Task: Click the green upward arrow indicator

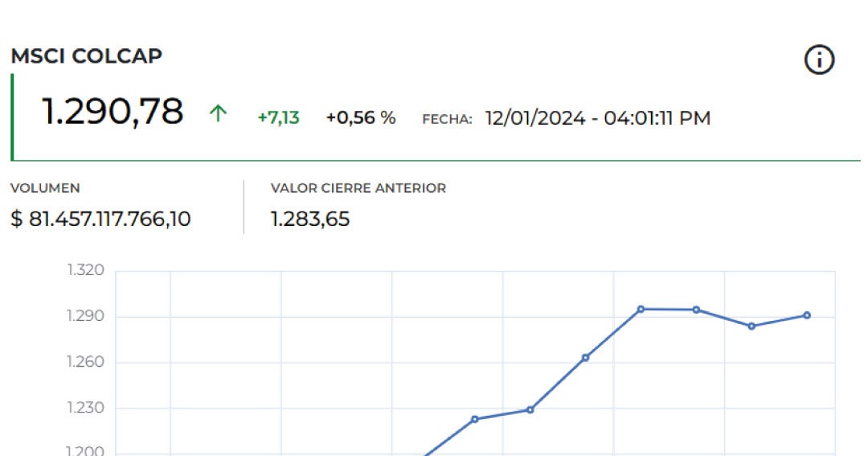Action: (217, 114)
